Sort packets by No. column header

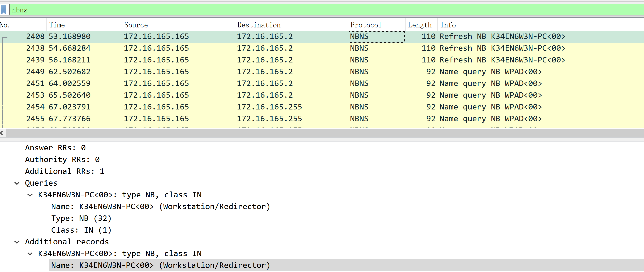(23, 25)
